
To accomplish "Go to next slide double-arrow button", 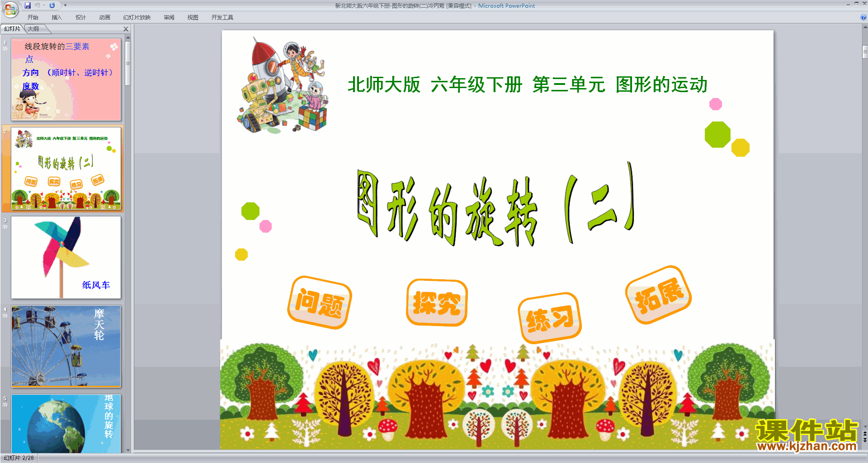I will pos(865,440).
